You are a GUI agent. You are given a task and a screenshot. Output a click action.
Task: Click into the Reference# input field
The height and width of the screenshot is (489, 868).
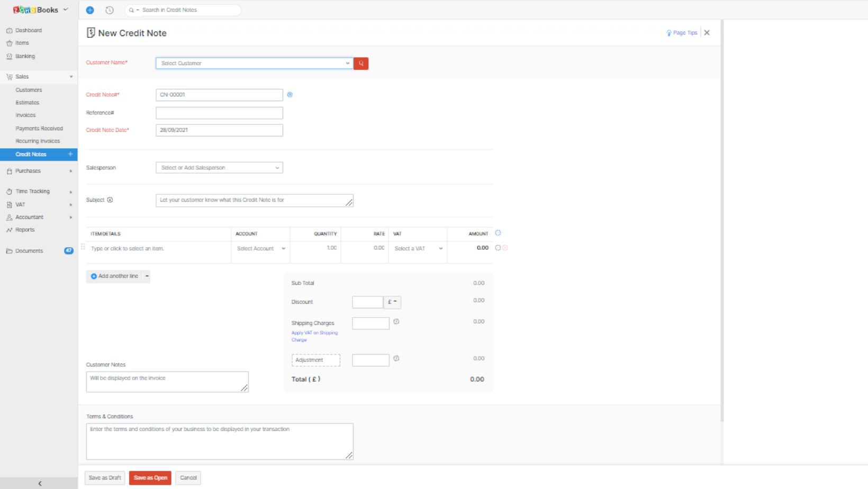pyautogui.click(x=219, y=113)
